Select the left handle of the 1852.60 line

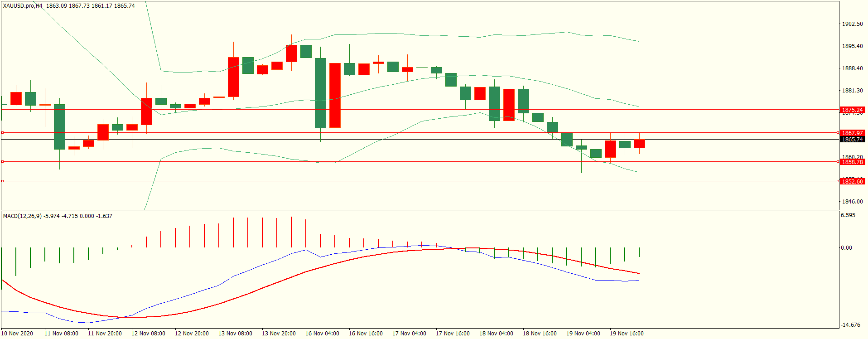click(x=2, y=181)
